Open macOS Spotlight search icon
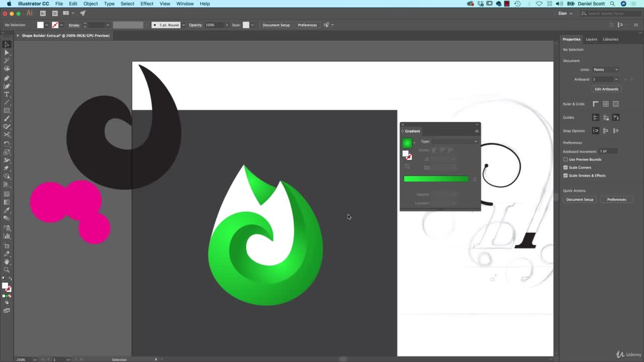 [612, 4]
